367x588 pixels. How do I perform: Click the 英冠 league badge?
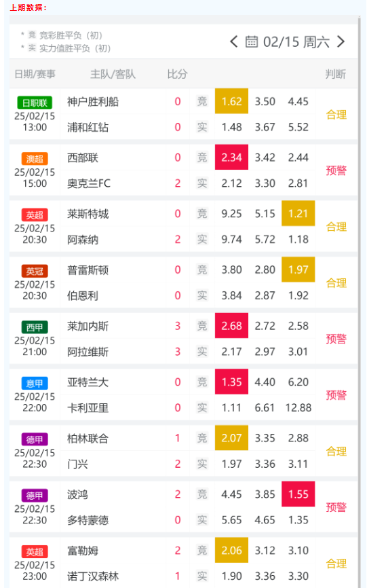point(35,271)
